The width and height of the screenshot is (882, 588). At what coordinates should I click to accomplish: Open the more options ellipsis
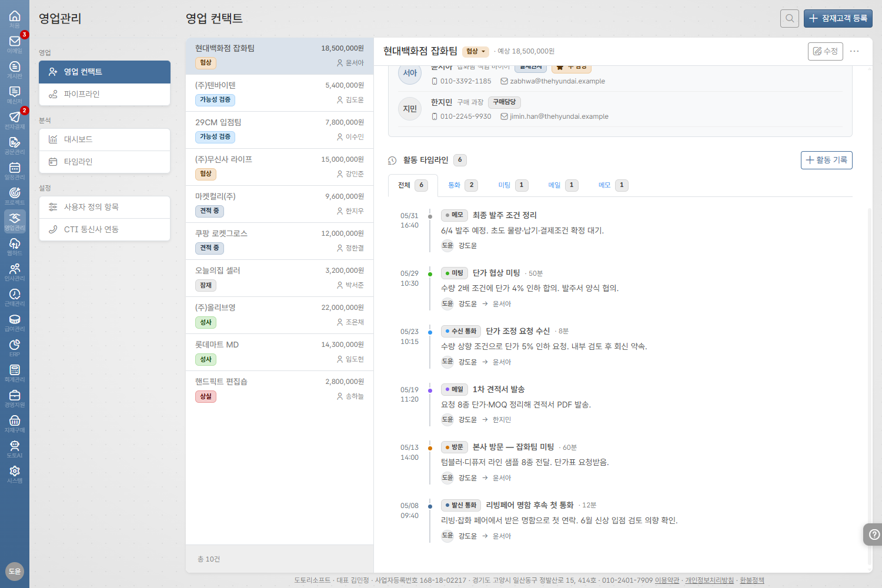pos(854,51)
